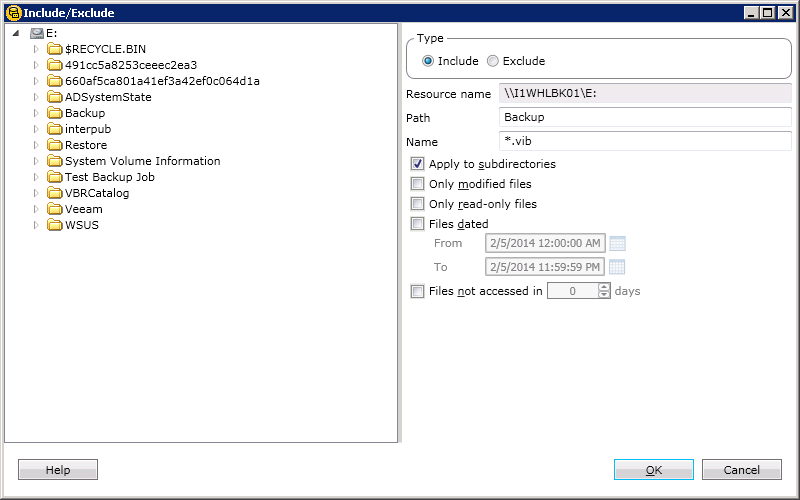This screenshot has width=800, height=500.
Task: Click the Help button
Action: (x=58, y=470)
